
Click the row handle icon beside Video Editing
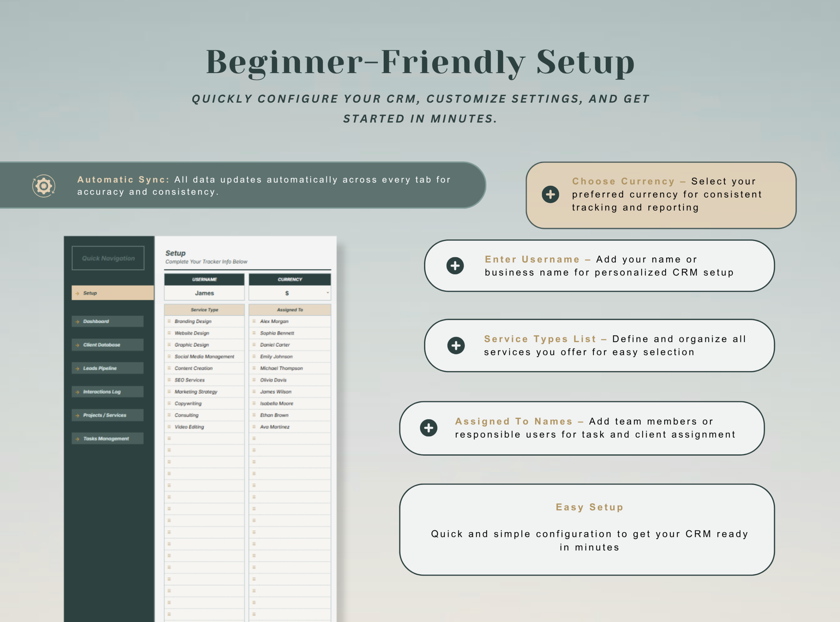tap(169, 427)
